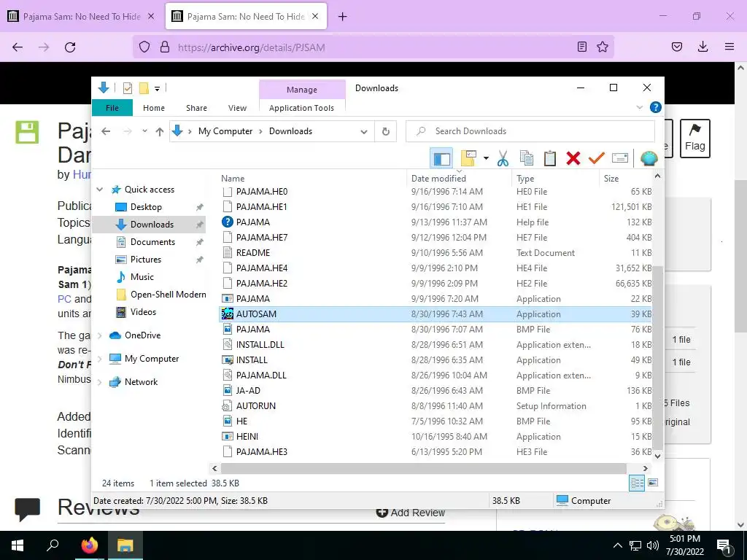Click the teal shell settings icon
The image size is (747, 560).
(x=649, y=158)
